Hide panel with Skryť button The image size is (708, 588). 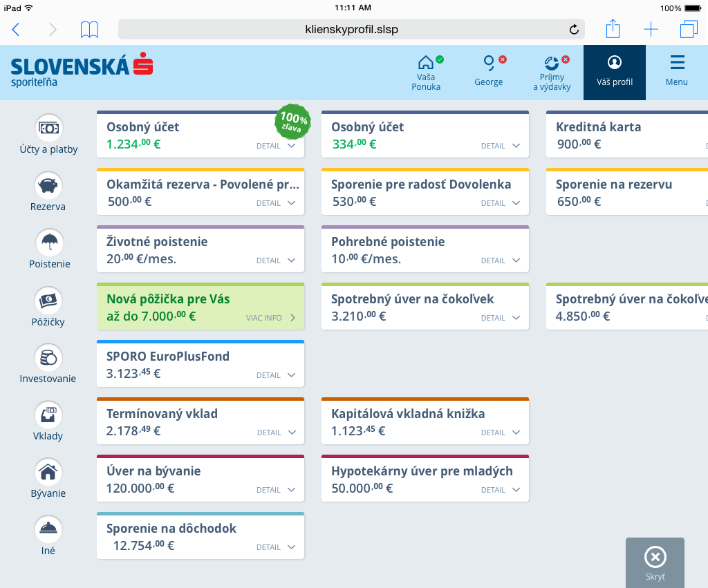tap(655, 562)
